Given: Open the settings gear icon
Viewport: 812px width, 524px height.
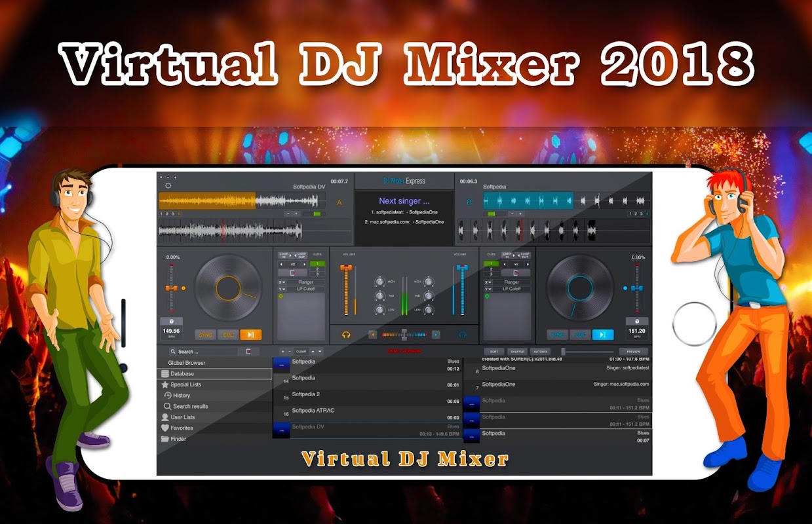Looking at the screenshot, I should tap(168, 186).
